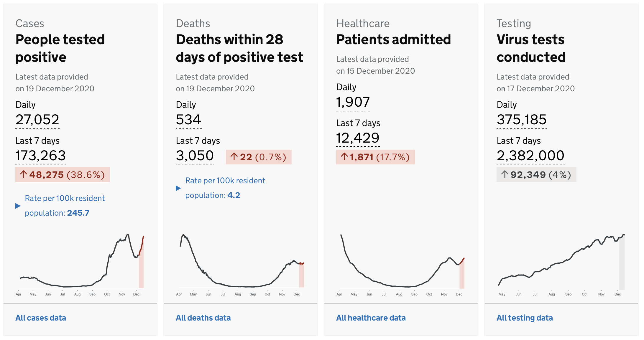Click daily virus tests figure 375,185
The height and width of the screenshot is (340, 644).
coord(522,120)
